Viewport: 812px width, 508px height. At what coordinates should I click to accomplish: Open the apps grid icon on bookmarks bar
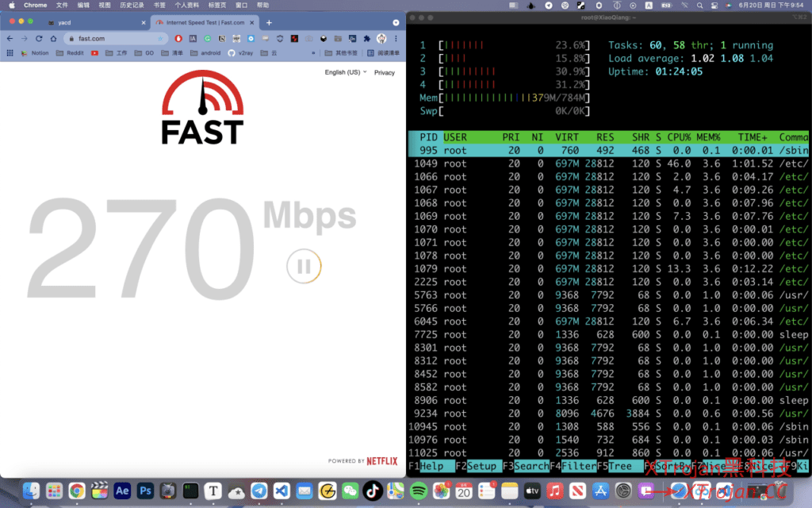(x=10, y=53)
